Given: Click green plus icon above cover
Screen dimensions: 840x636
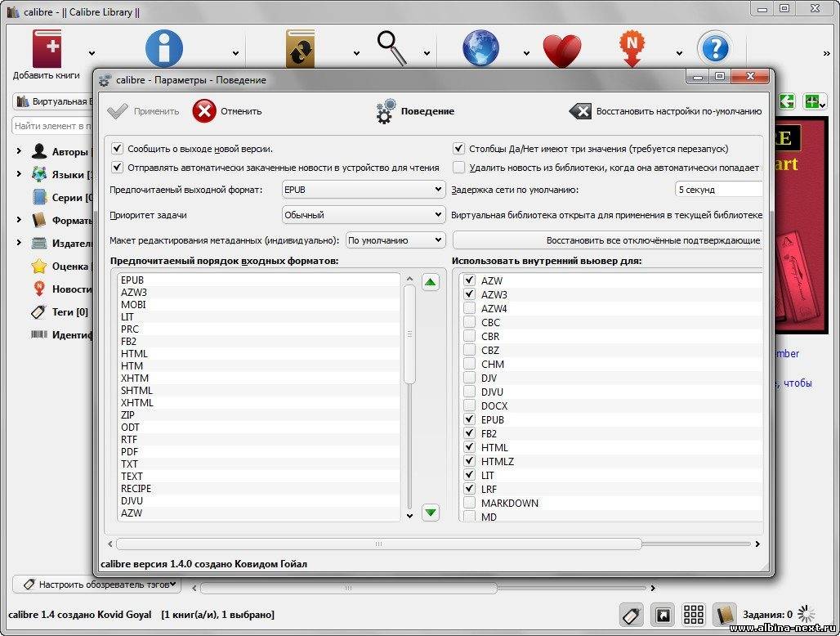Looking at the screenshot, I should (815, 101).
